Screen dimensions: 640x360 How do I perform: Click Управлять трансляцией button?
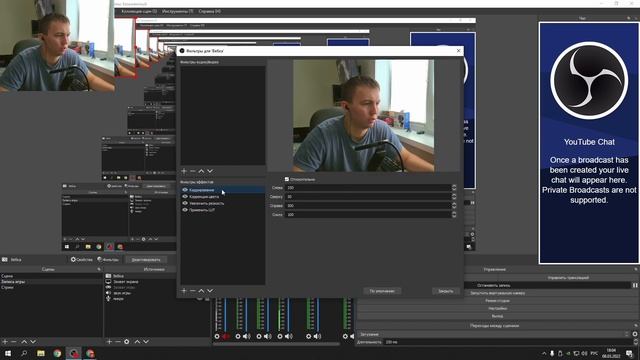coord(568,278)
